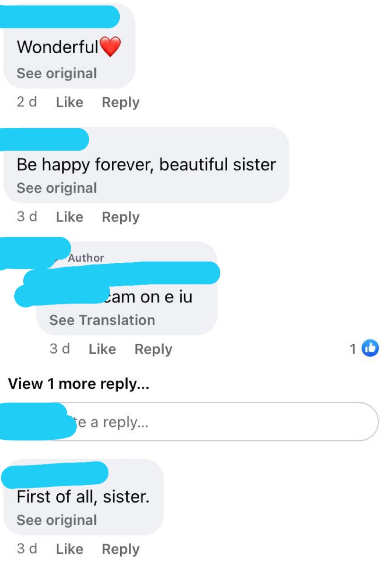Open the '2 d' timestamp of Wonderful comment
Image resolution: width=392 pixels, height=561 pixels.
click(27, 102)
